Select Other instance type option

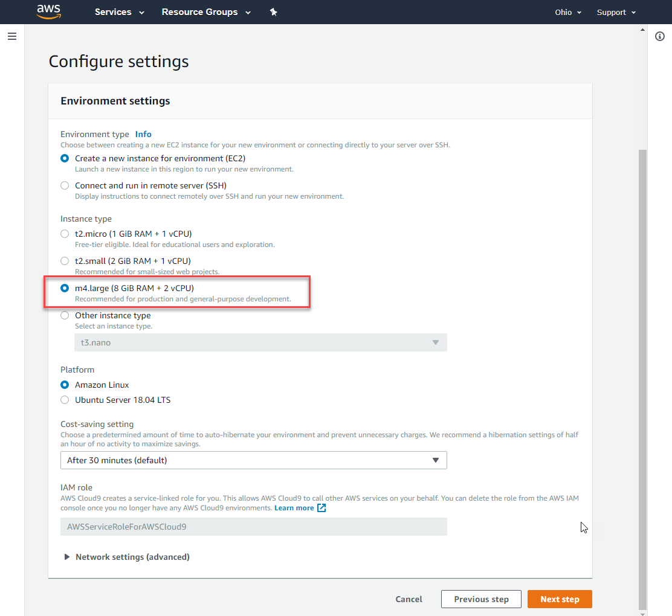tap(65, 315)
